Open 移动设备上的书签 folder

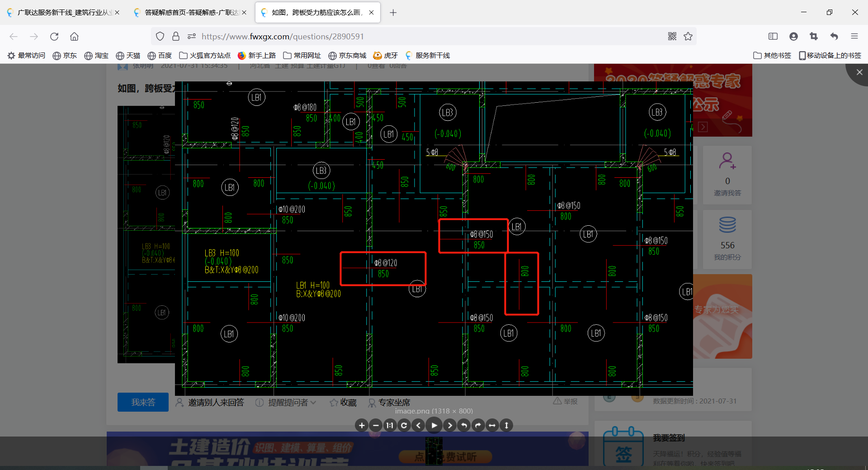(830, 55)
